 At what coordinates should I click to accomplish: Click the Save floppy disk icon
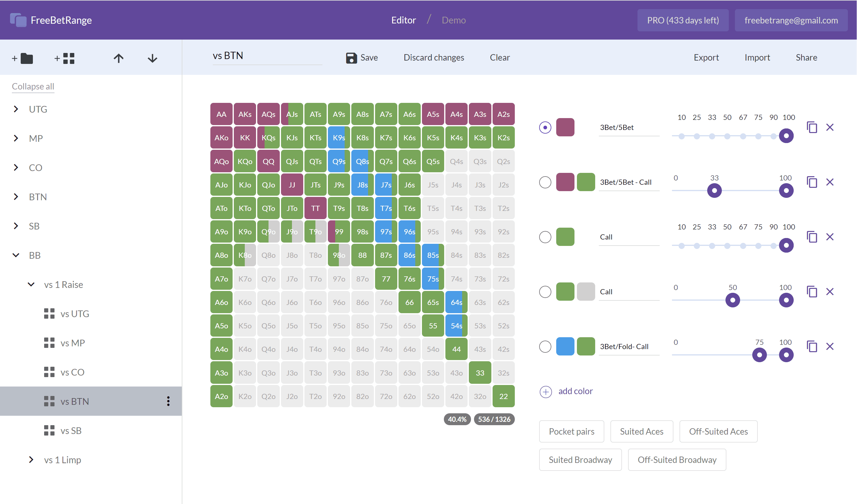(x=351, y=58)
